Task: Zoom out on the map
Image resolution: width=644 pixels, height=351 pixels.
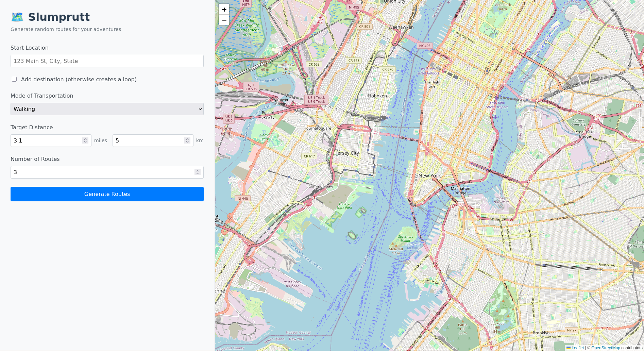Action: [x=224, y=20]
